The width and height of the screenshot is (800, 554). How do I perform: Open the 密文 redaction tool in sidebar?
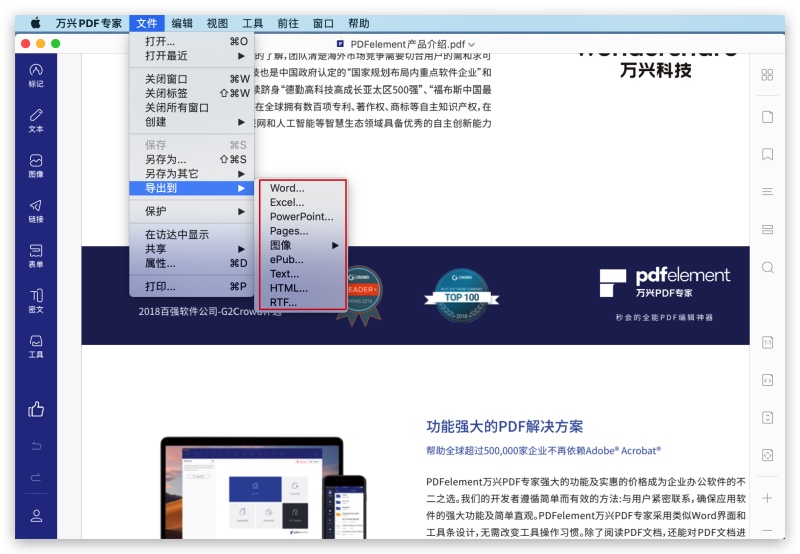(36, 300)
